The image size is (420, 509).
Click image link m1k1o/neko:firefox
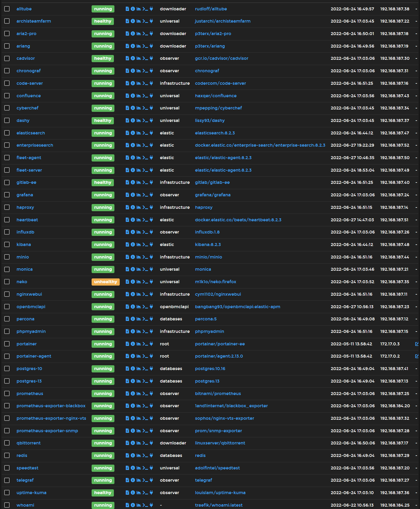(x=215, y=282)
